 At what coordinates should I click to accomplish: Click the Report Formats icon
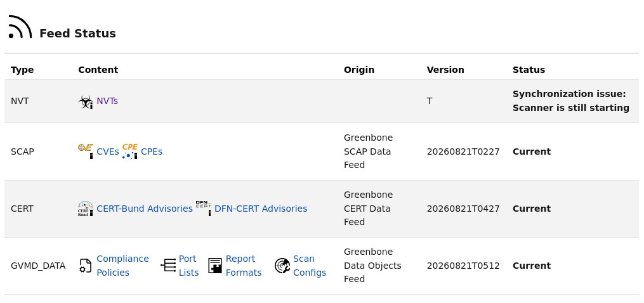(215, 266)
